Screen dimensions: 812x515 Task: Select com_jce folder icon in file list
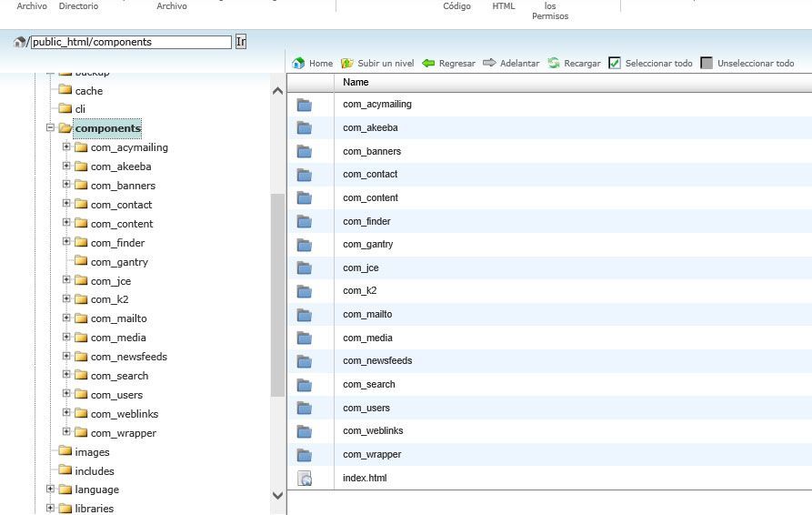305,268
